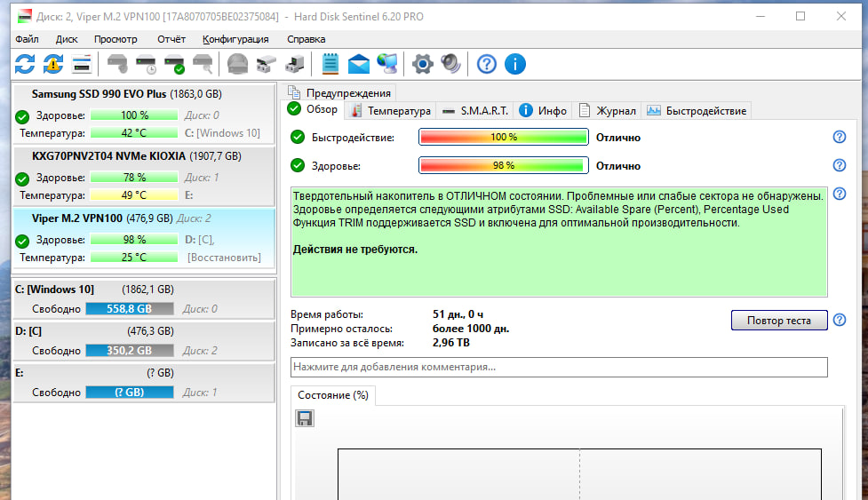Click the KIOXIA 49 °C temperature bar

point(134,194)
